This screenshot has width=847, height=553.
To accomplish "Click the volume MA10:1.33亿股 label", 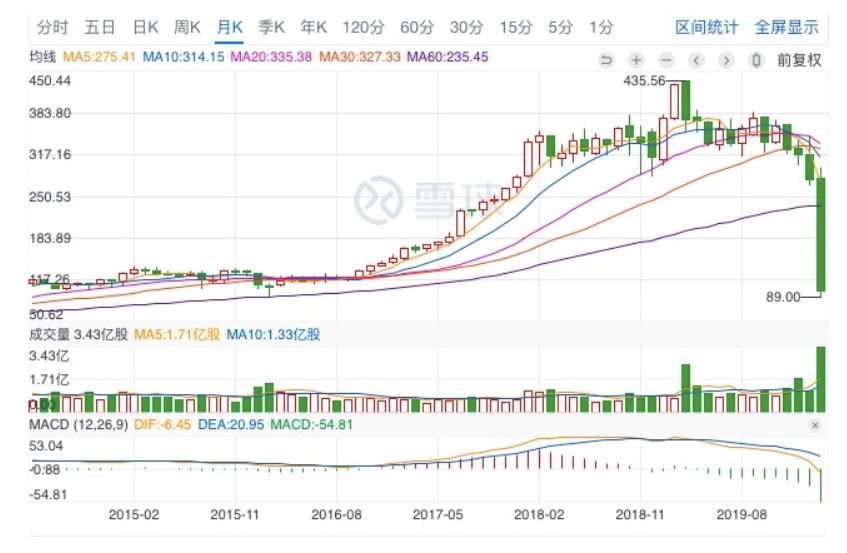I will click(273, 334).
